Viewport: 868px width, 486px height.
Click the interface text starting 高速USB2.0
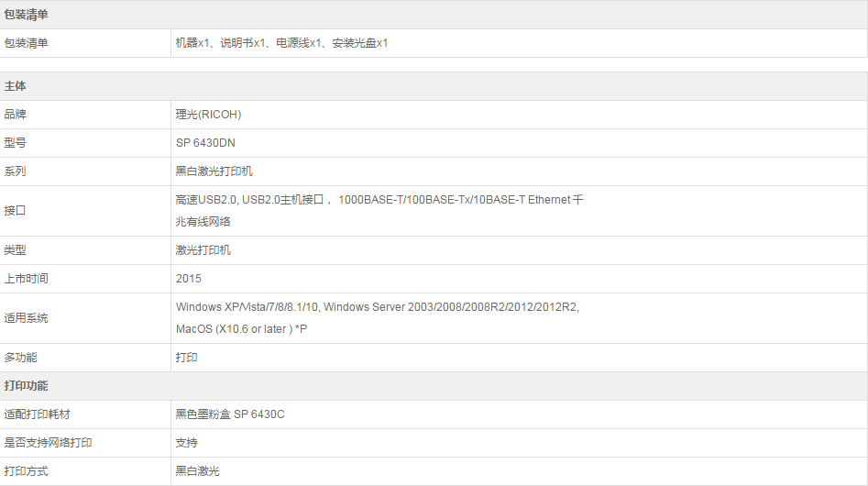point(379,200)
